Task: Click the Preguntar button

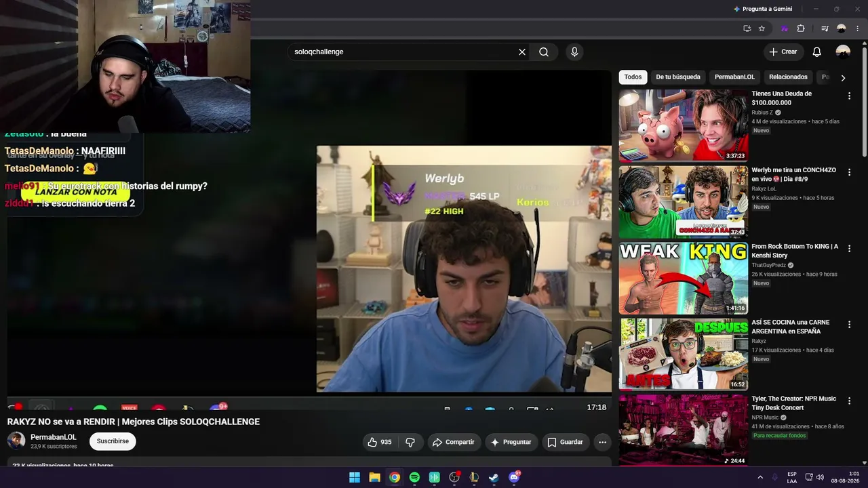Action: [x=511, y=442]
